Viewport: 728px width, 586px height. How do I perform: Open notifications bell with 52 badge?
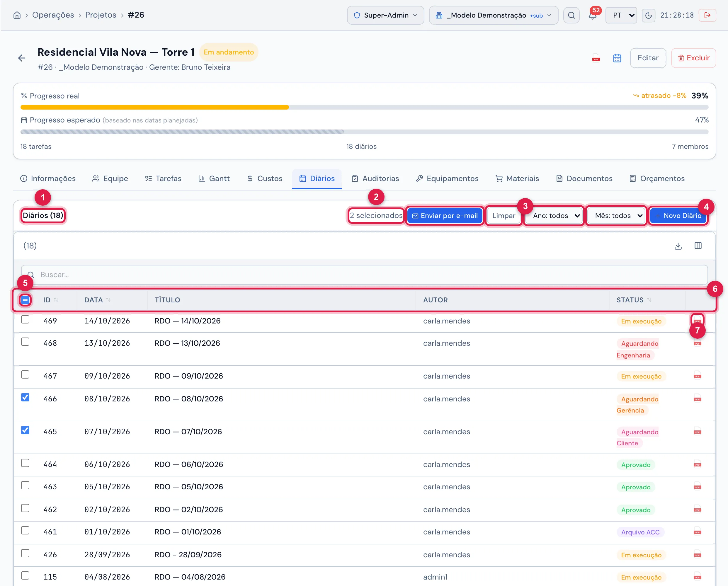tap(593, 15)
